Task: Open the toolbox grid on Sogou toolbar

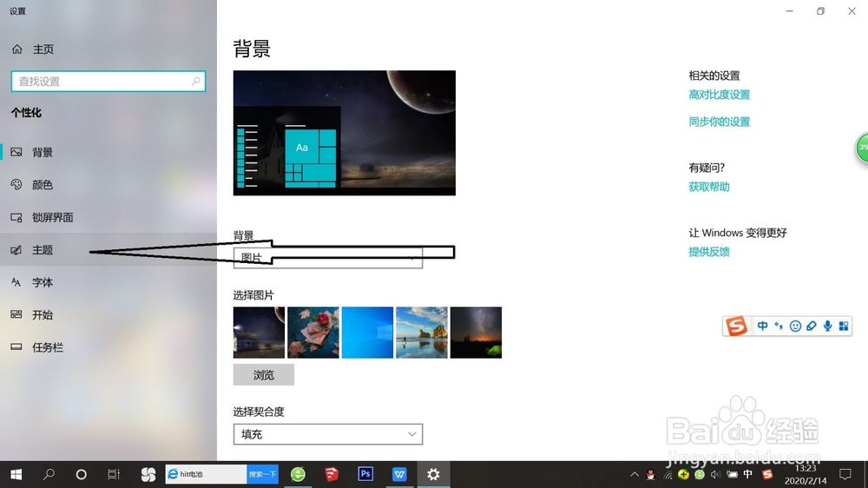Action: [x=843, y=326]
